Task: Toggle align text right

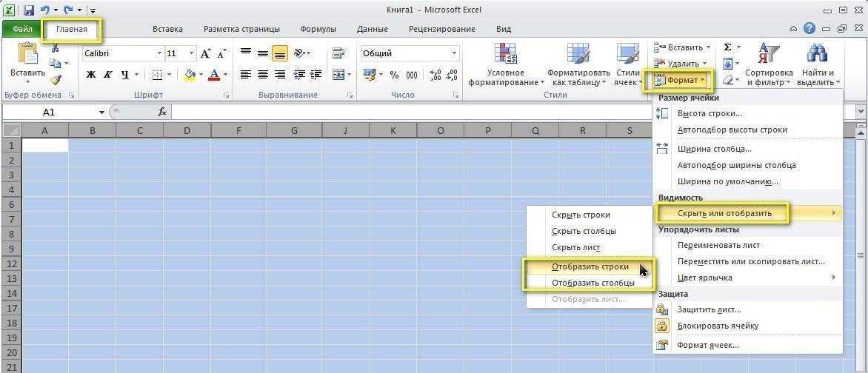Action: pos(280,74)
